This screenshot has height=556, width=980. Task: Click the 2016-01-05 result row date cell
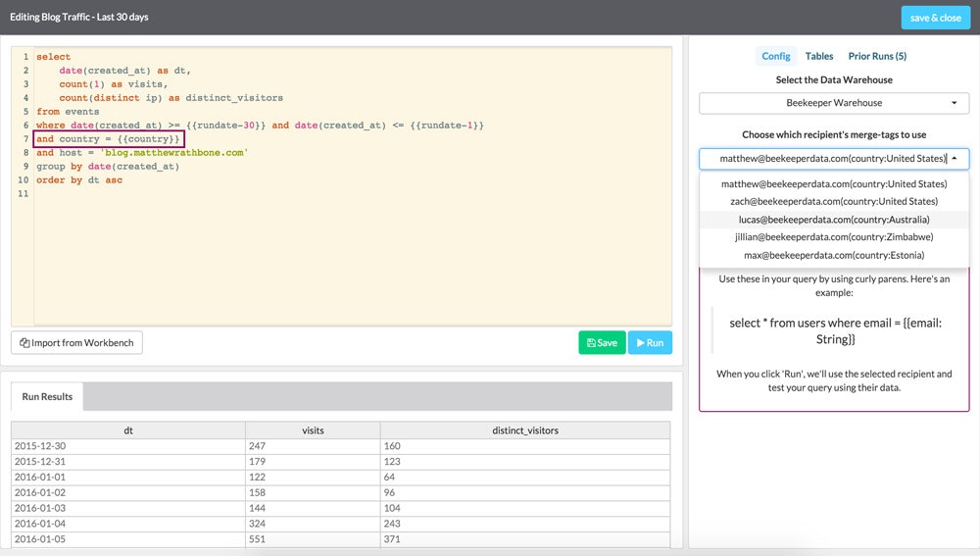pos(39,539)
